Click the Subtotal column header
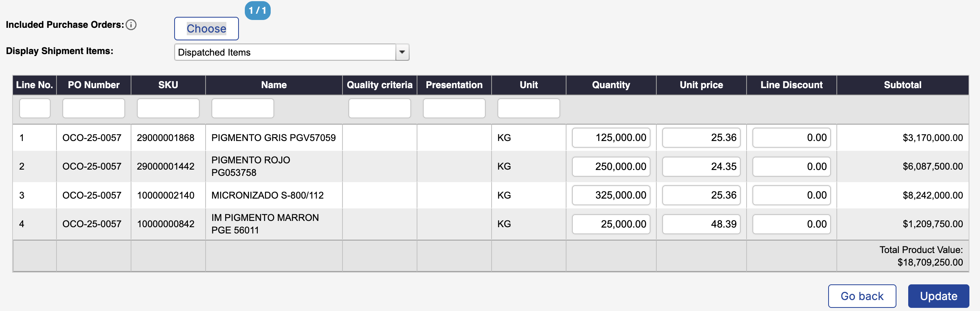Image resolution: width=980 pixels, height=311 pixels. (902, 85)
